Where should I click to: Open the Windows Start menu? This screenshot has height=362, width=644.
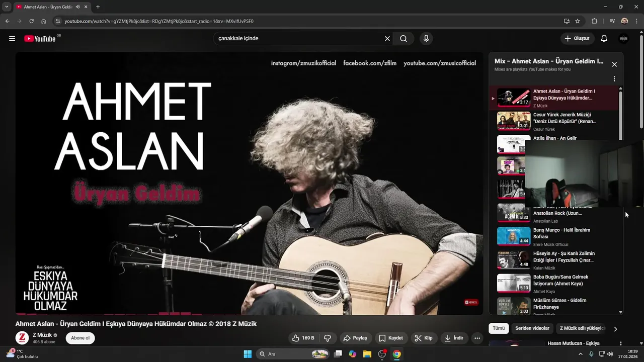click(x=248, y=354)
